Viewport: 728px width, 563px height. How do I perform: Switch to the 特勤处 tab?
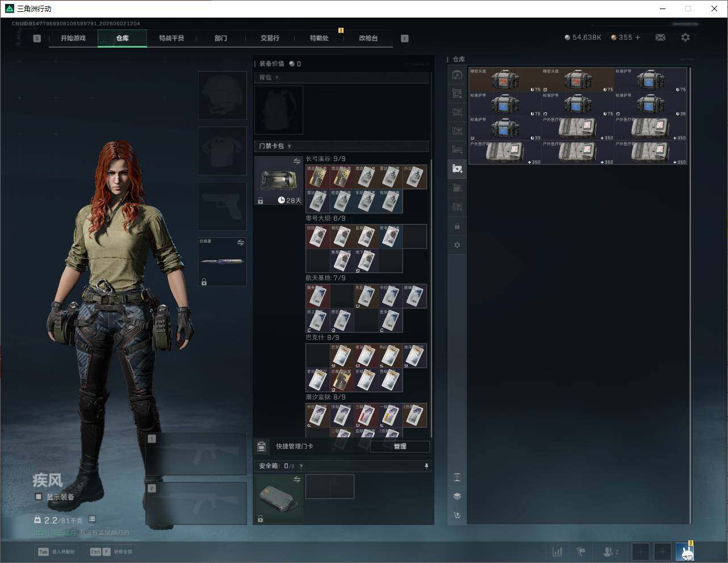coord(319,38)
